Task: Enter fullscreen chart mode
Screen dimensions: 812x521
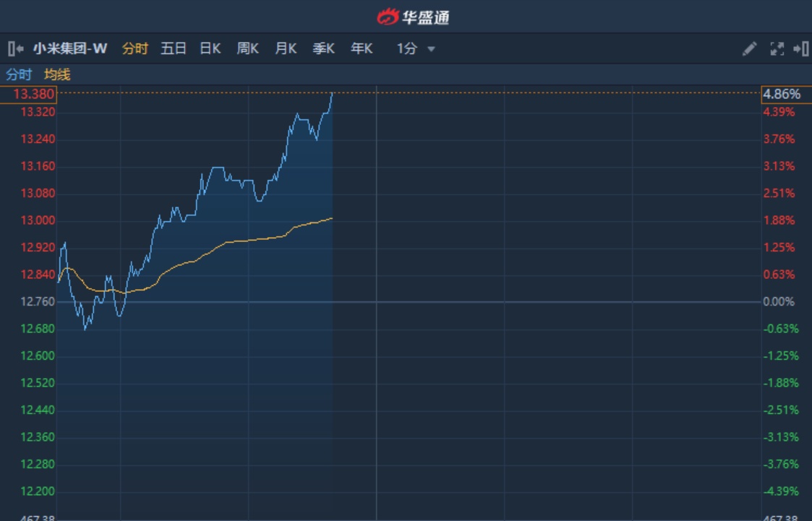Action: coord(777,49)
